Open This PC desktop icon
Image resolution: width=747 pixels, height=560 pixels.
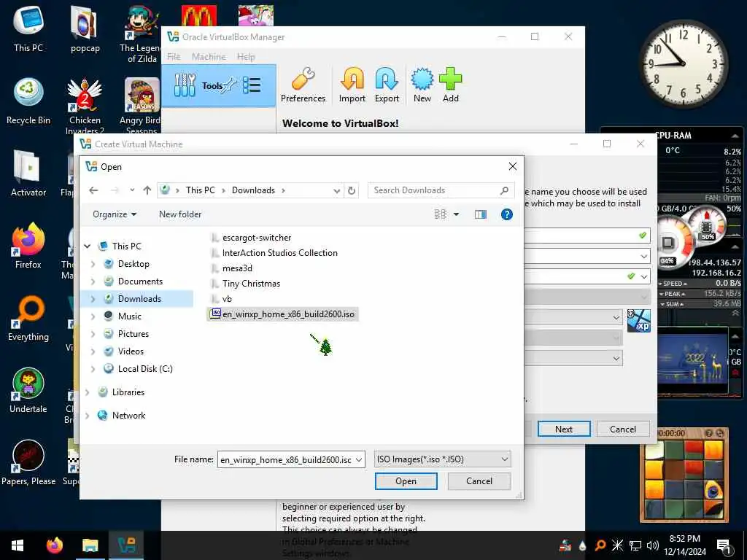(28, 28)
